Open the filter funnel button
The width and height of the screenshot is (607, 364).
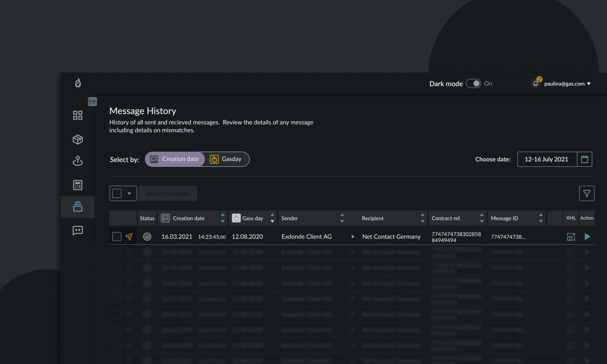click(x=586, y=193)
